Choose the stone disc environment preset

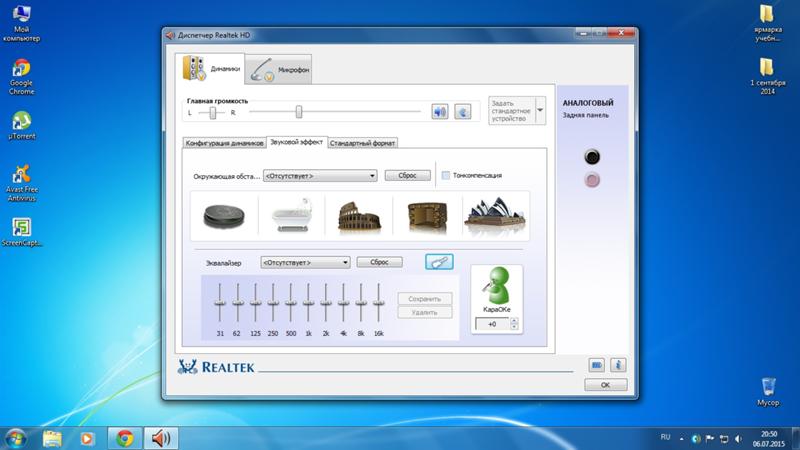[x=224, y=216]
